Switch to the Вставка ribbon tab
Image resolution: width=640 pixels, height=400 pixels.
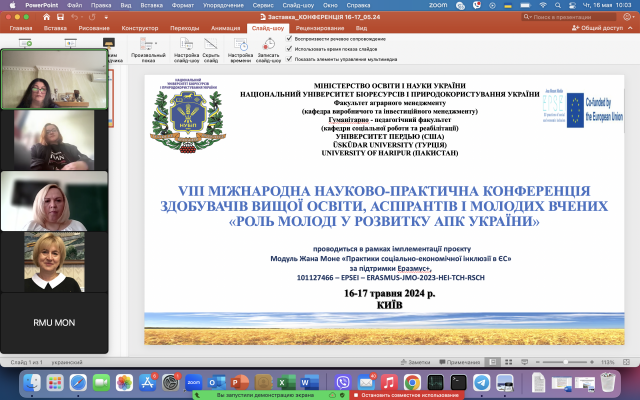pos(55,28)
